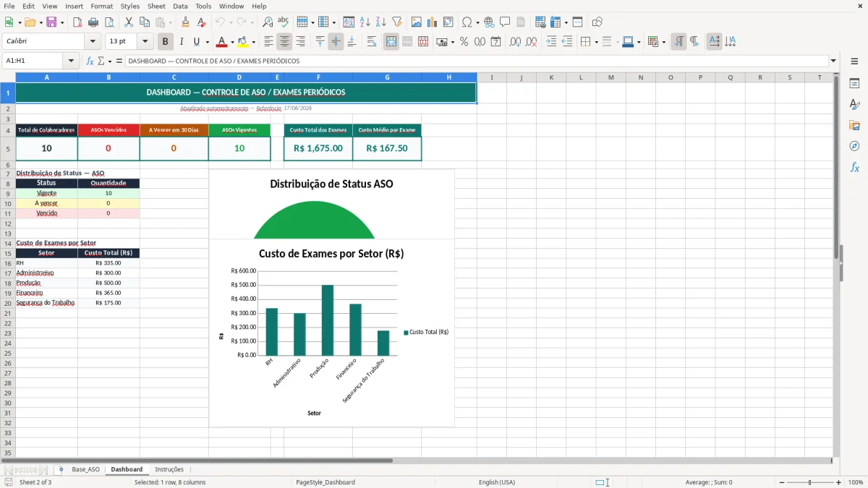Image resolution: width=868 pixels, height=488 pixels.
Task: Switch to the Base_ASO sheet tab
Action: tap(85, 469)
